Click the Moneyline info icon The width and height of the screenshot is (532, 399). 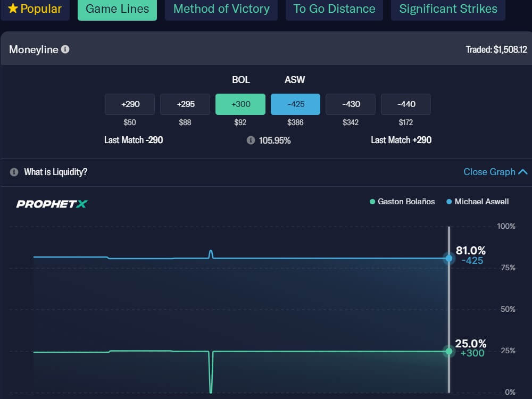click(65, 49)
